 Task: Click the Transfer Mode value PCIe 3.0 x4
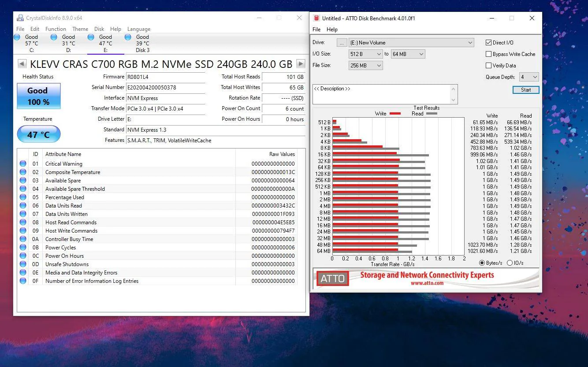[166, 109]
